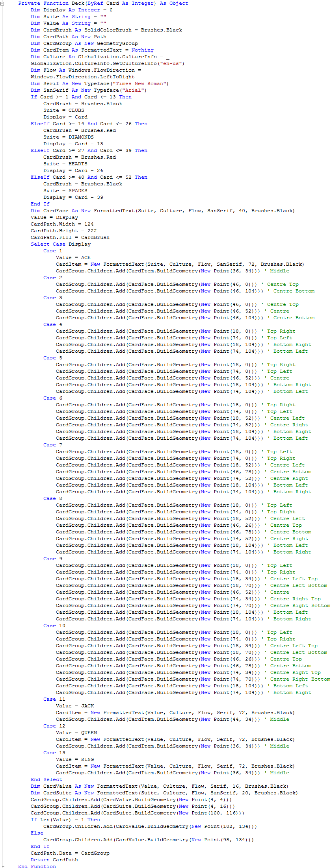Click the 'Case 12' label
The image size is (331, 868).
click(x=54, y=726)
